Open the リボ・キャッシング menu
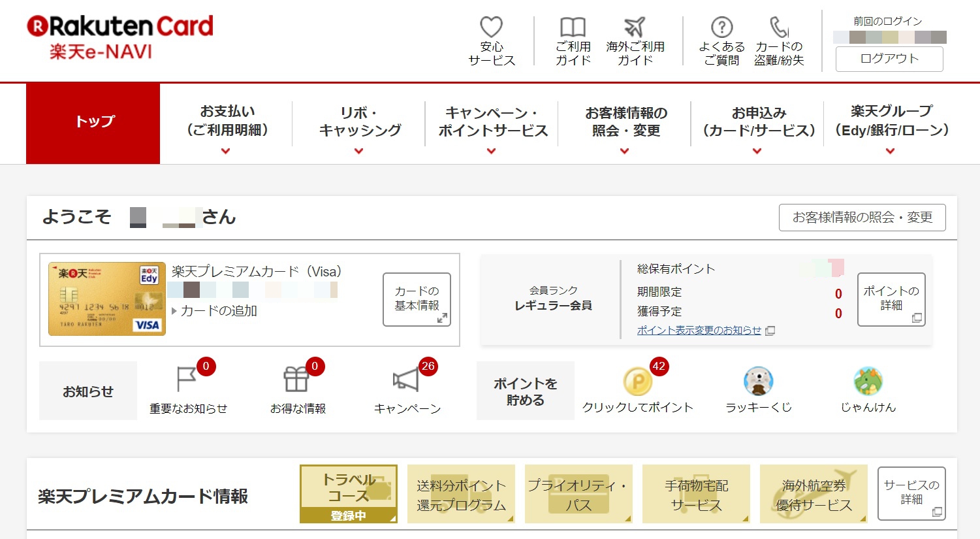 click(360, 121)
